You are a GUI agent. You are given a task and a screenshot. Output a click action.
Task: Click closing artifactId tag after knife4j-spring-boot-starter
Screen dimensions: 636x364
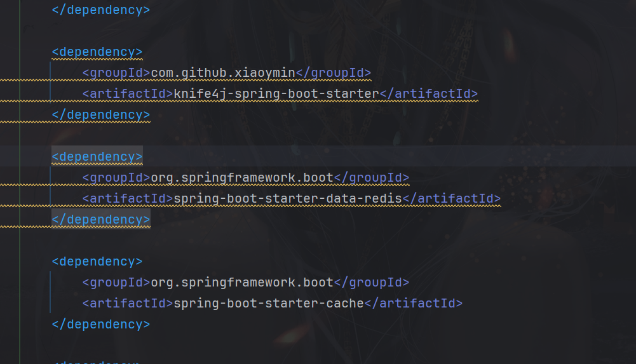click(x=429, y=94)
